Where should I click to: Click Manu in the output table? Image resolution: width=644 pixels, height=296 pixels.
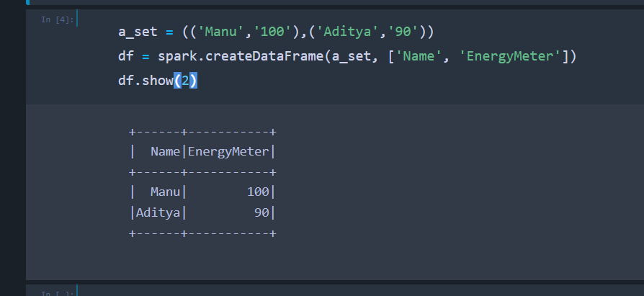165,192
